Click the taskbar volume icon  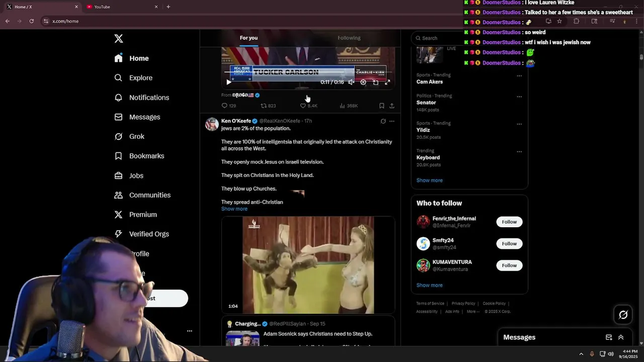(610, 354)
